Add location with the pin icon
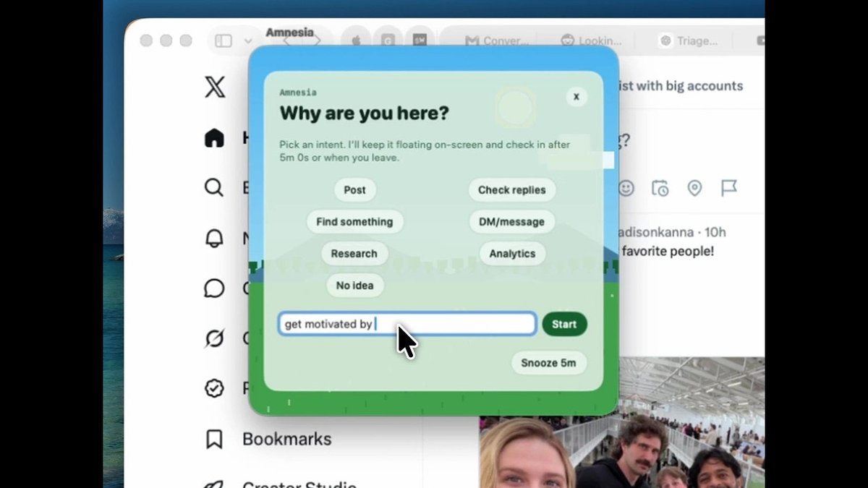Screen dimensions: 868x488 [x=694, y=189]
